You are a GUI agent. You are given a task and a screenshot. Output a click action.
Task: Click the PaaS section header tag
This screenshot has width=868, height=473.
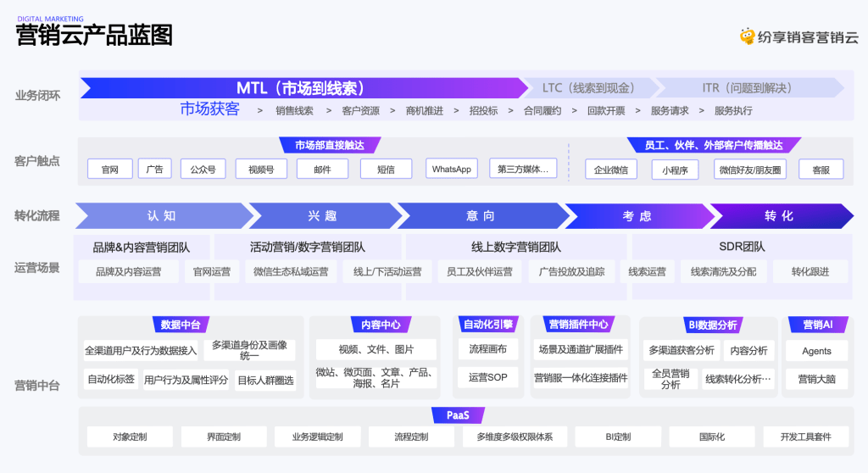[458, 415]
